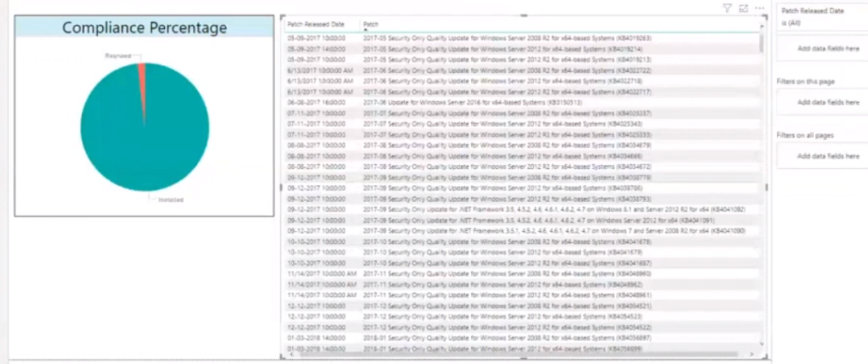Select the KB4022722 patch row
This screenshot has height=364, width=868.
(523, 70)
